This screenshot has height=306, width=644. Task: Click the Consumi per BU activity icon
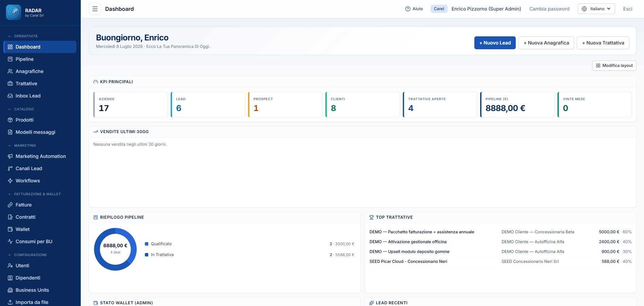click(x=10, y=241)
